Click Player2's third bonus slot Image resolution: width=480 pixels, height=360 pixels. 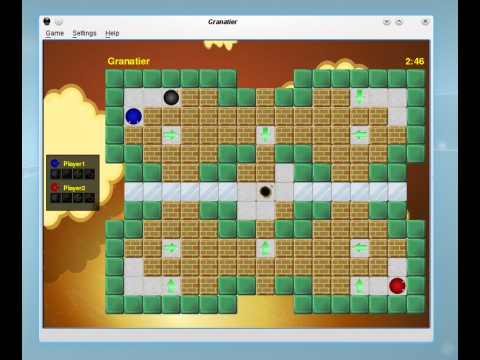click(78, 198)
